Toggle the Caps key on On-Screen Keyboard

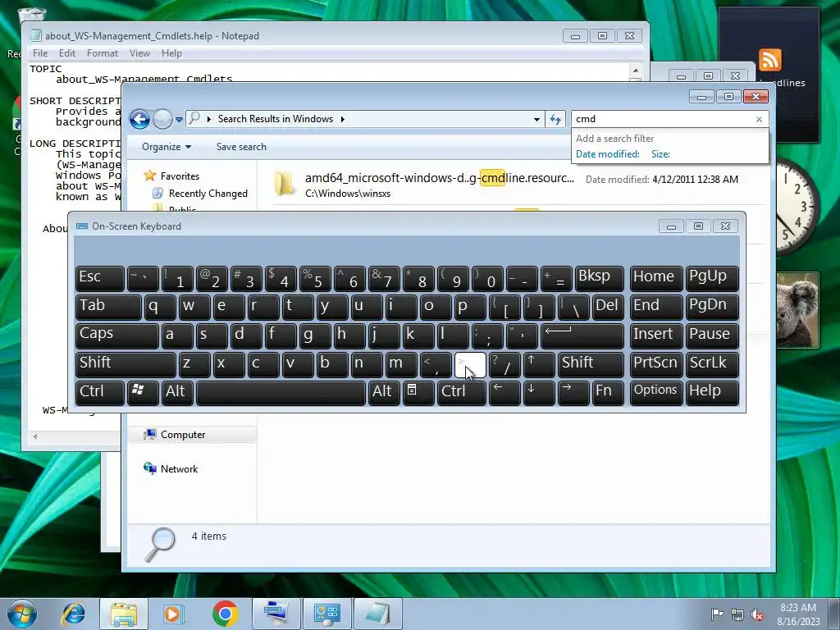tap(117, 336)
